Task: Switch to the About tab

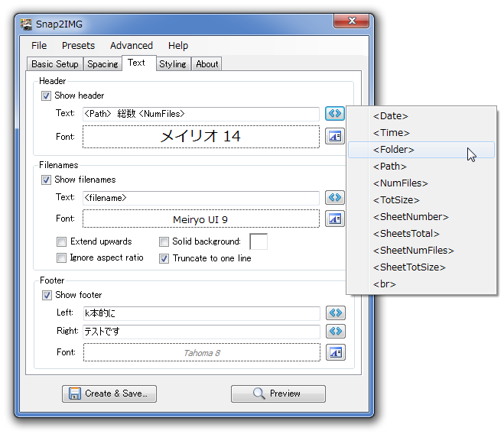Action: pos(207,64)
